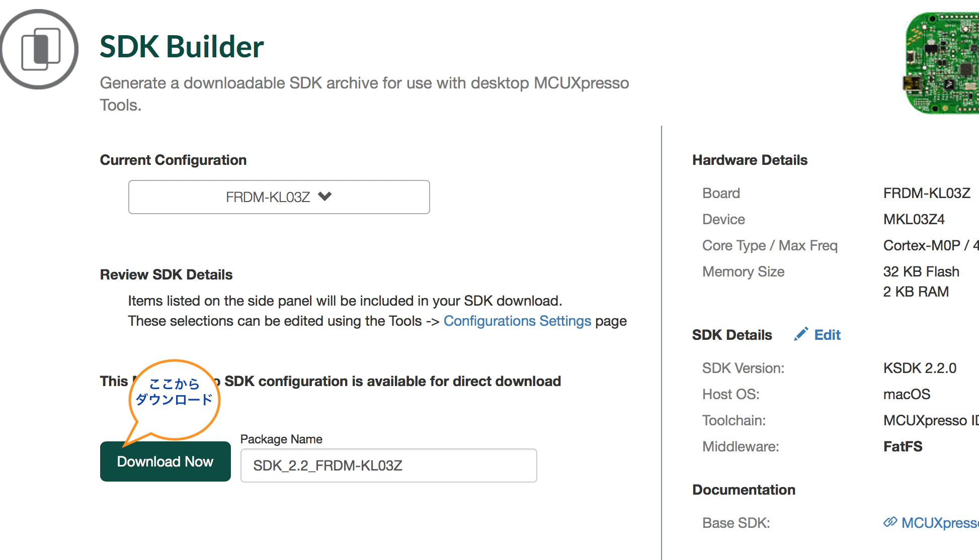Click the Host OS: label
The image size is (979, 560).
[x=730, y=394]
